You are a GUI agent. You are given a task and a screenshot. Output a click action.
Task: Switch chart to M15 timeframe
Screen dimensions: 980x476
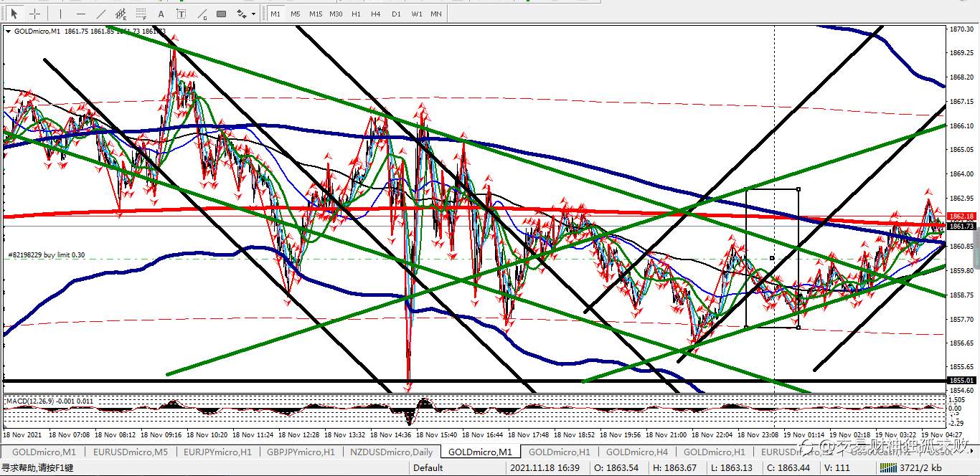click(x=316, y=14)
